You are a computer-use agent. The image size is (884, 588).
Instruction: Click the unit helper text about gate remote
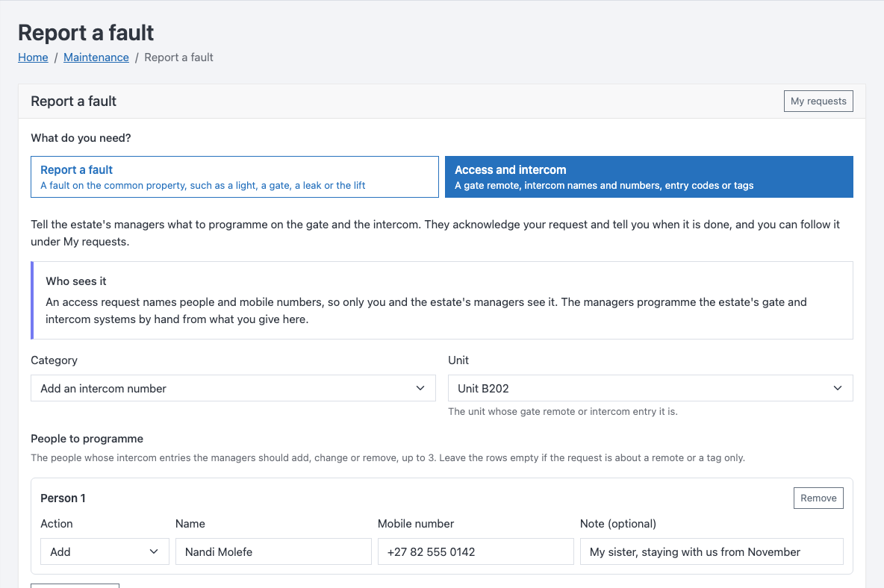[x=563, y=412]
